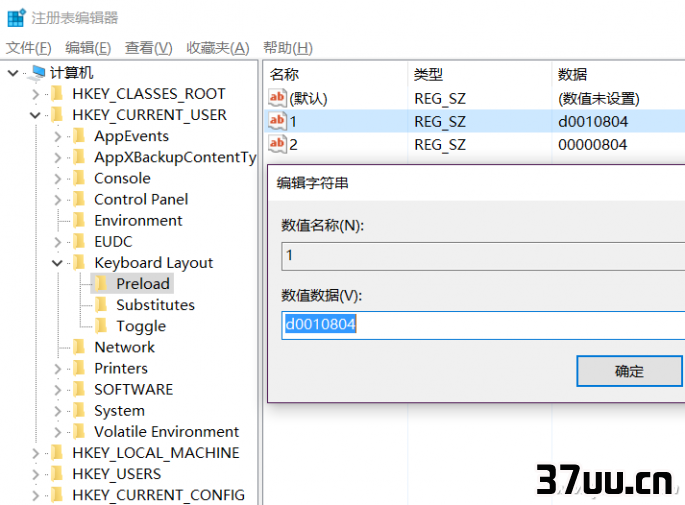
Task: Expand the Console key arrow
Action: [57, 179]
